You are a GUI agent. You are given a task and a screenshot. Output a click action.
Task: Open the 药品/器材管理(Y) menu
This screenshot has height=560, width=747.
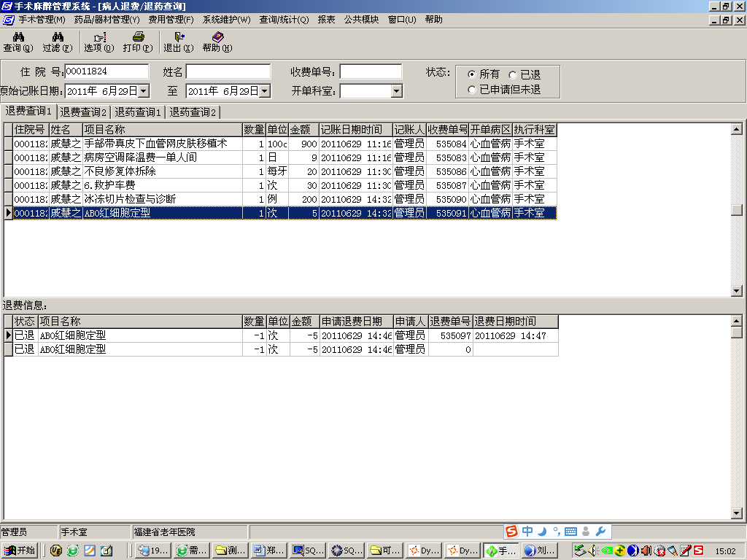[107, 20]
